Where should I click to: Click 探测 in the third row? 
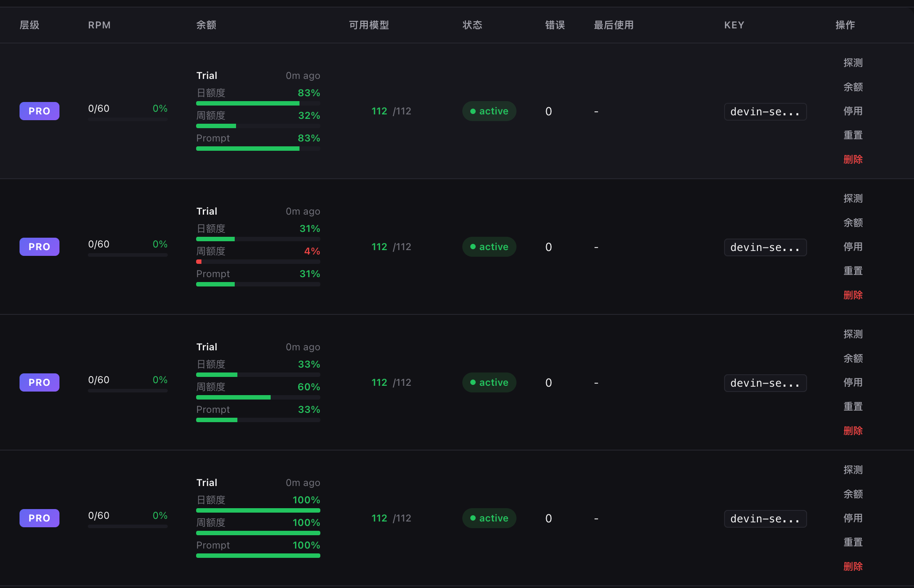pyautogui.click(x=853, y=334)
